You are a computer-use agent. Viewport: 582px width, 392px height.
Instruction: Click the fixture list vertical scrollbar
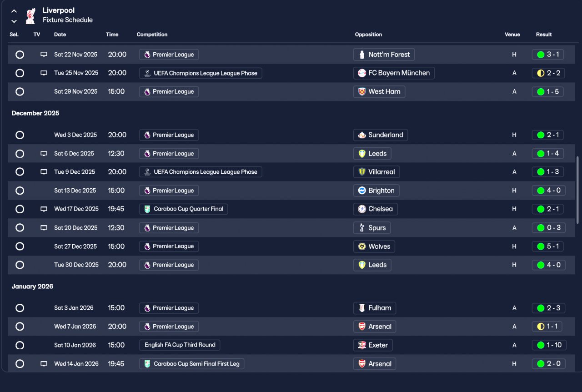[578, 189]
